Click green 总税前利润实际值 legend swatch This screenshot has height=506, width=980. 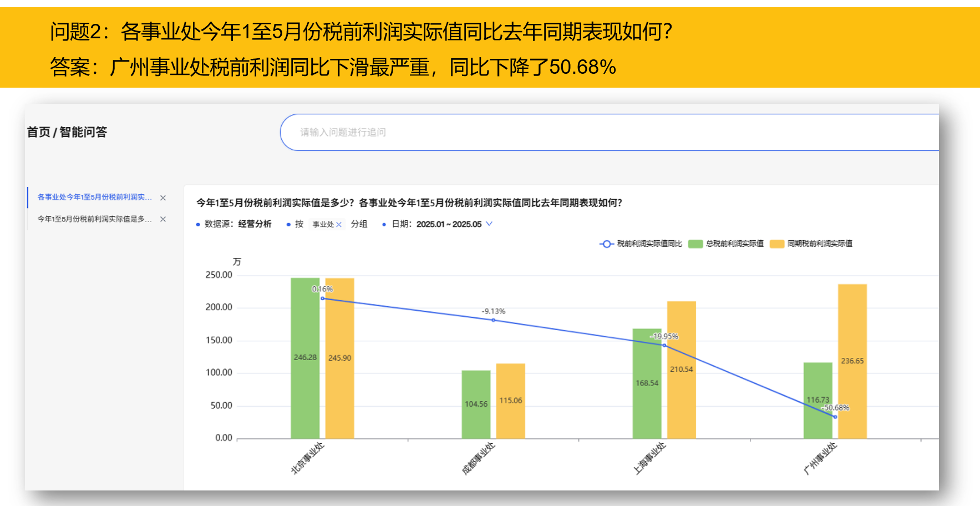tap(695, 244)
